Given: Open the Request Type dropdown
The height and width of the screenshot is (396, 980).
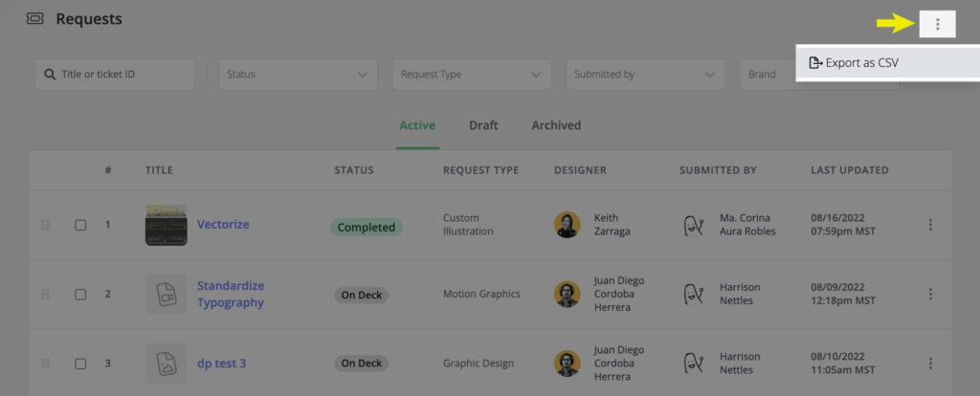Looking at the screenshot, I should coord(471,75).
